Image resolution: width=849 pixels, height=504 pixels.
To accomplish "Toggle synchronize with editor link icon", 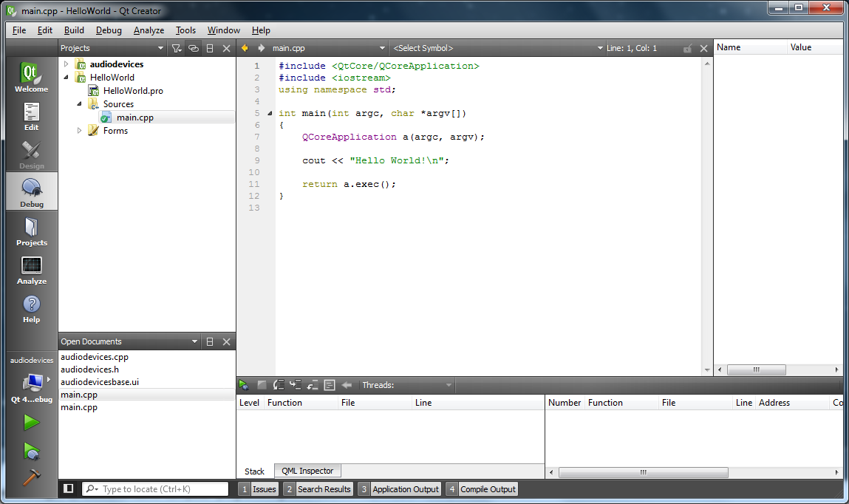I will pyautogui.click(x=194, y=48).
